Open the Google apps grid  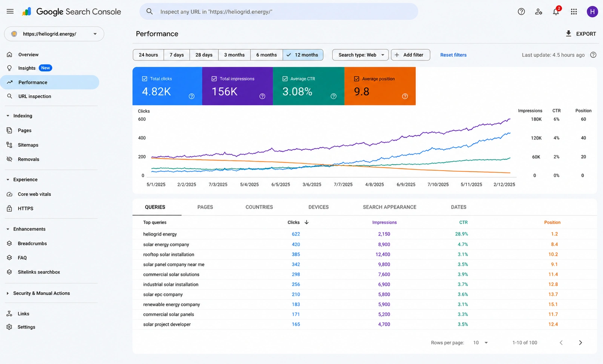(574, 12)
